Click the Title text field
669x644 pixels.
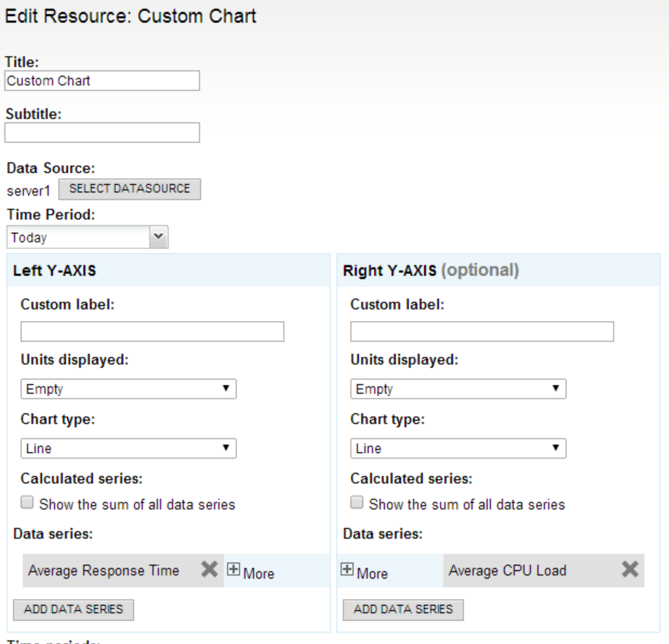(102, 81)
